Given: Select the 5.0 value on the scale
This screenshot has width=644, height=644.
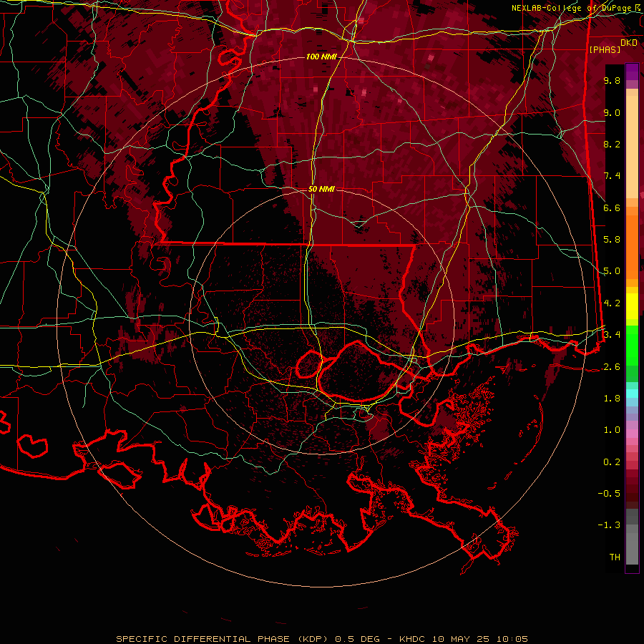Looking at the screenshot, I should point(612,271).
